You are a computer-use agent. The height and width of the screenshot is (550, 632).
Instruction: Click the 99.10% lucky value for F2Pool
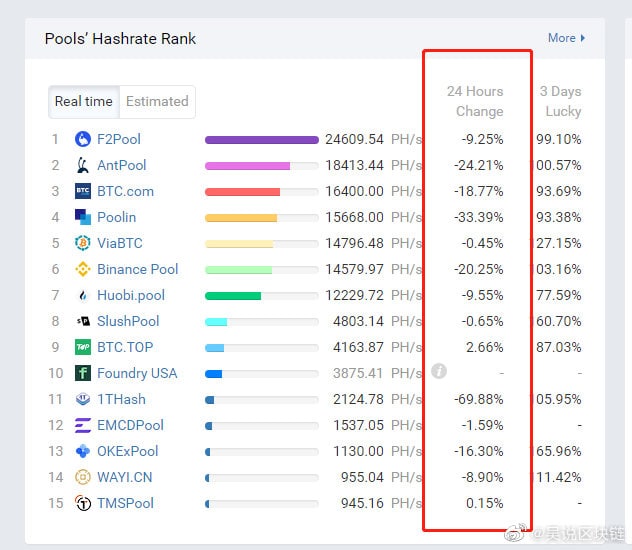pyautogui.click(x=559, y=139)
